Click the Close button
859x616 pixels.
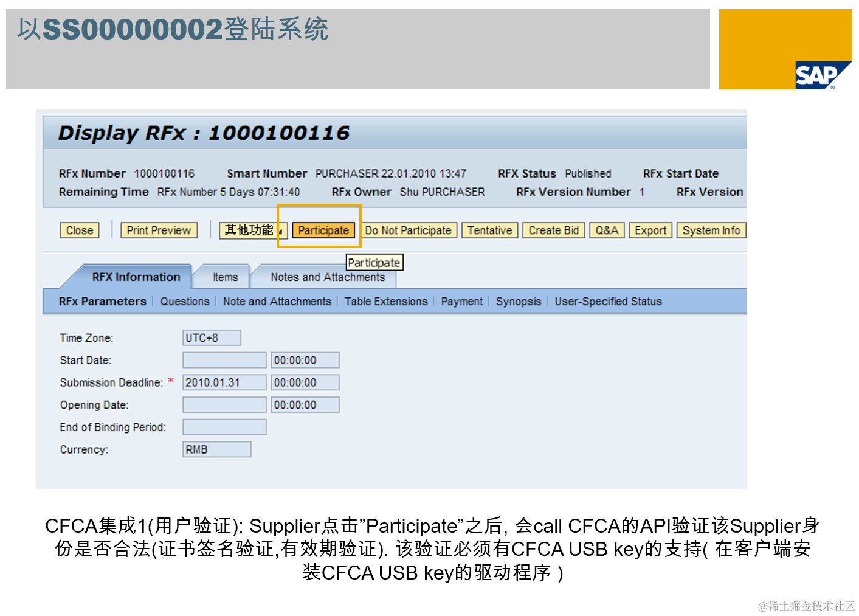[x=80, y=230]
